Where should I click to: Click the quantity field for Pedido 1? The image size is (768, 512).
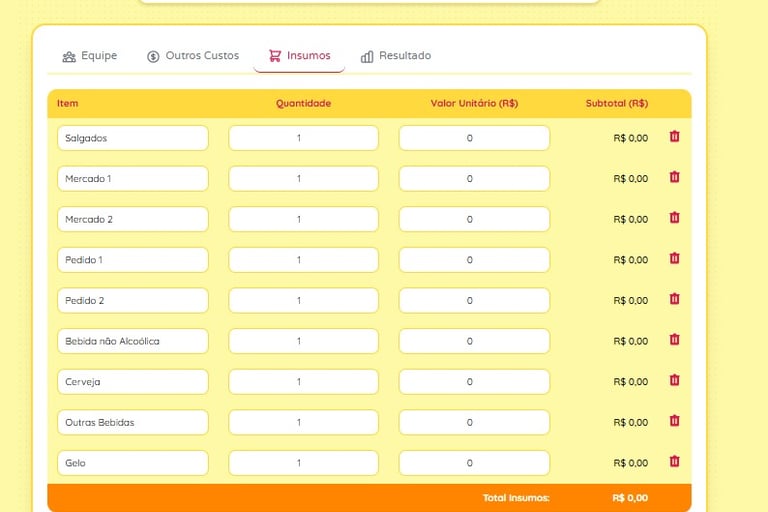tap(303, 260)
